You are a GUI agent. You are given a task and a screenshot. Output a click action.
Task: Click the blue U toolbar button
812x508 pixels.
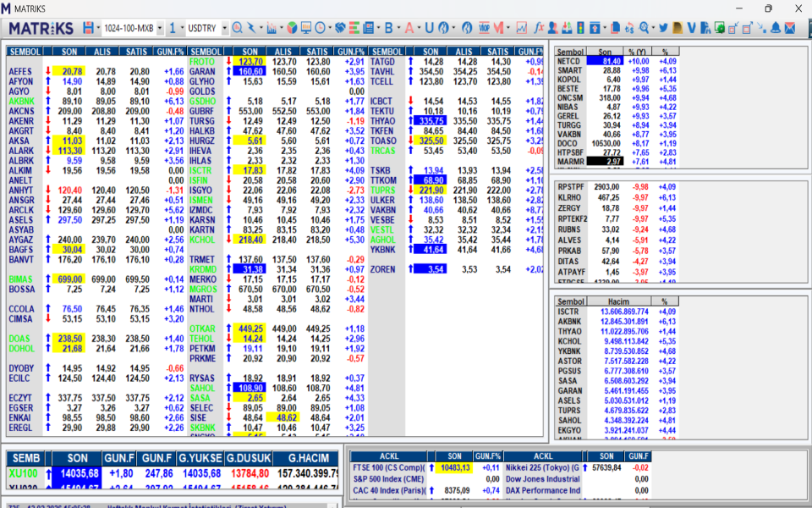click(431, 28)
